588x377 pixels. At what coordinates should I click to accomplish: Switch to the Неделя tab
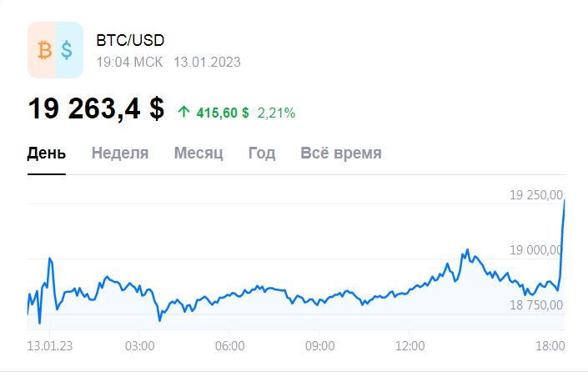tap(120, 153)
